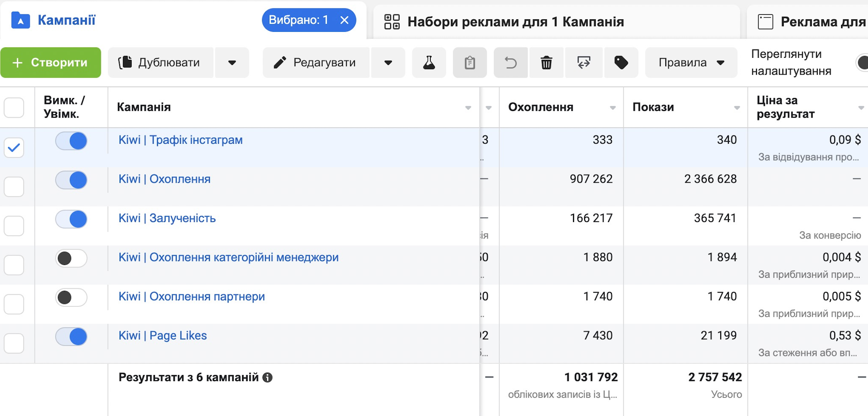Open Kiwi | Page Likes campaign link
This screenshot has height=416, width=868.
click(163, 335)
